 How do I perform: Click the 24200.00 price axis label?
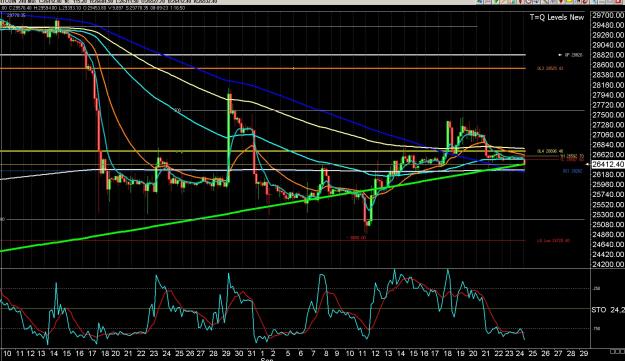(x=608, y=264)
